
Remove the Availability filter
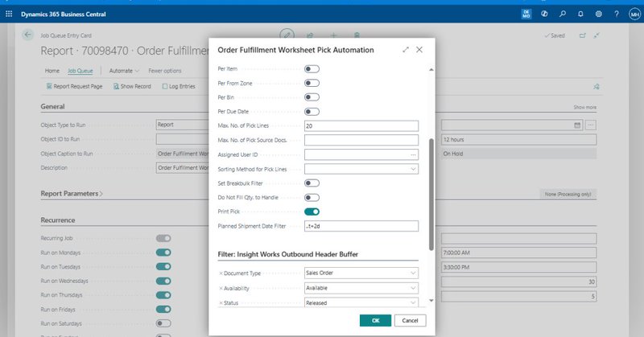tap(221, 289)
